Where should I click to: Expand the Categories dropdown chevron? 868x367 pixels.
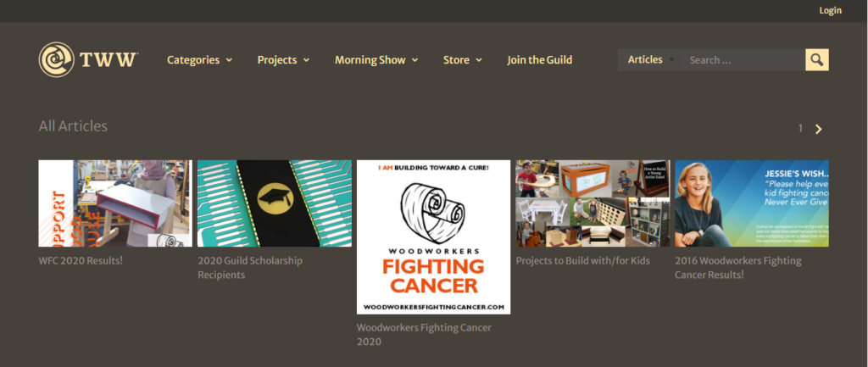pos(229,60)
